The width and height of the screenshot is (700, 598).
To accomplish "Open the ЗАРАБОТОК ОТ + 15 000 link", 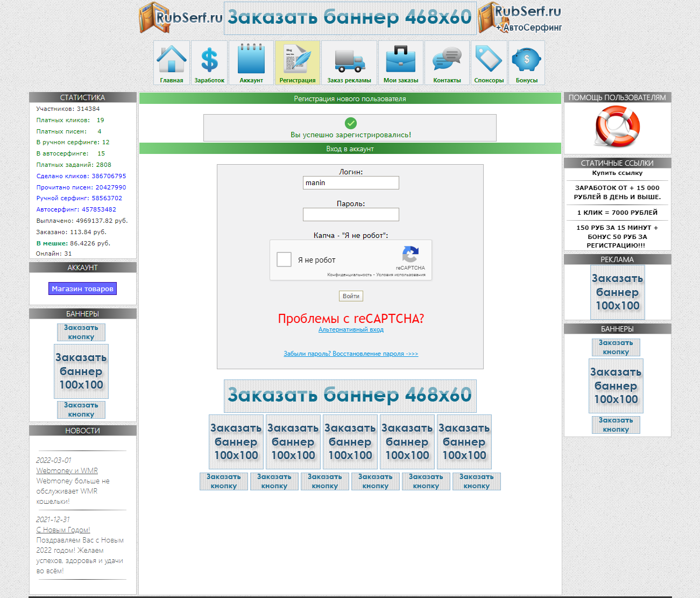I will [617, 192].
